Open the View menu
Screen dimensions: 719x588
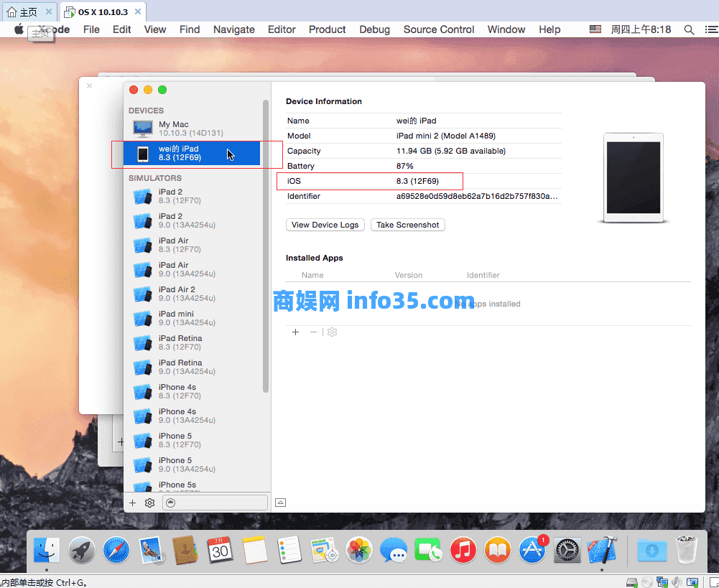point(155,29)
